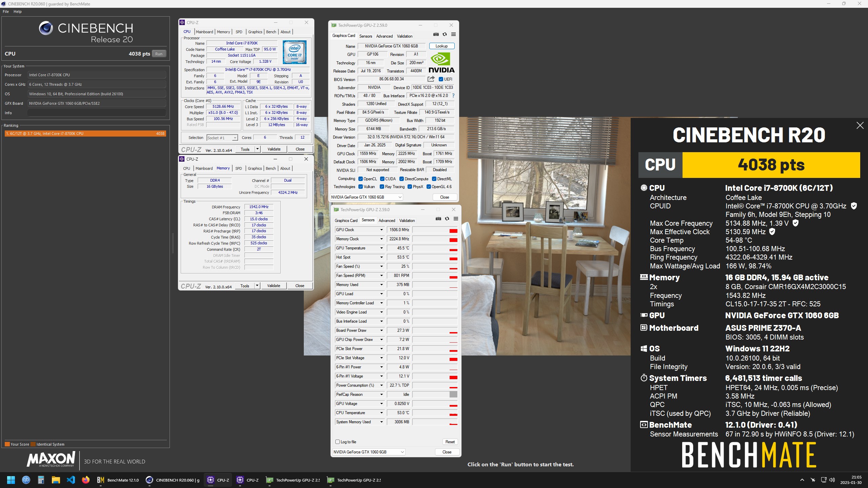Open Firefox from the taskbar

85,480
